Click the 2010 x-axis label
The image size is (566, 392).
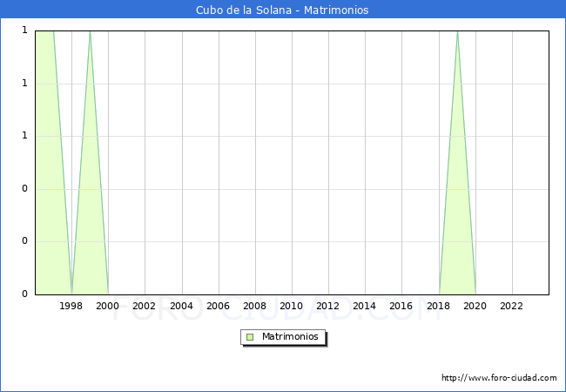[292, 306]
